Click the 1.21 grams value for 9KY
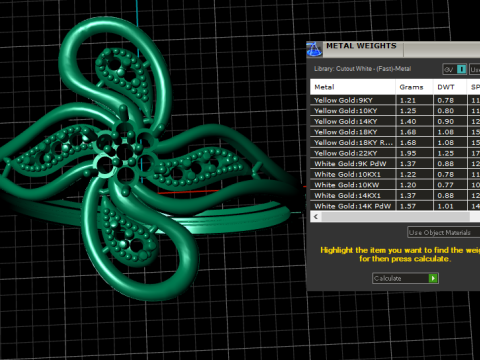 408,100
